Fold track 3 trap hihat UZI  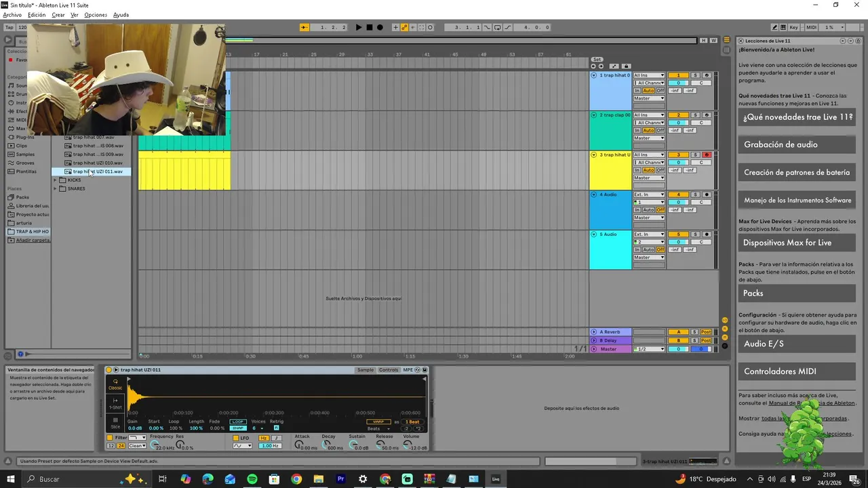click(x=594, y=155)
